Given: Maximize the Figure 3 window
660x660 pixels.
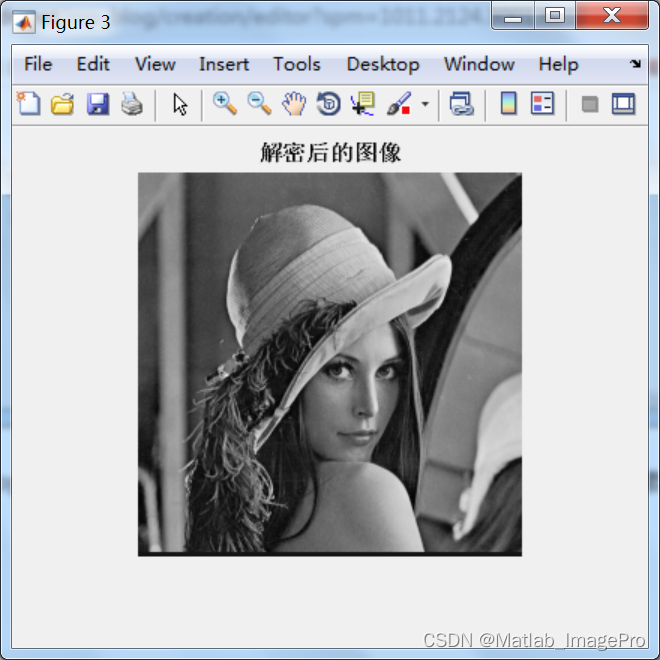Looking at the screenshot, I should coord(555,16).
